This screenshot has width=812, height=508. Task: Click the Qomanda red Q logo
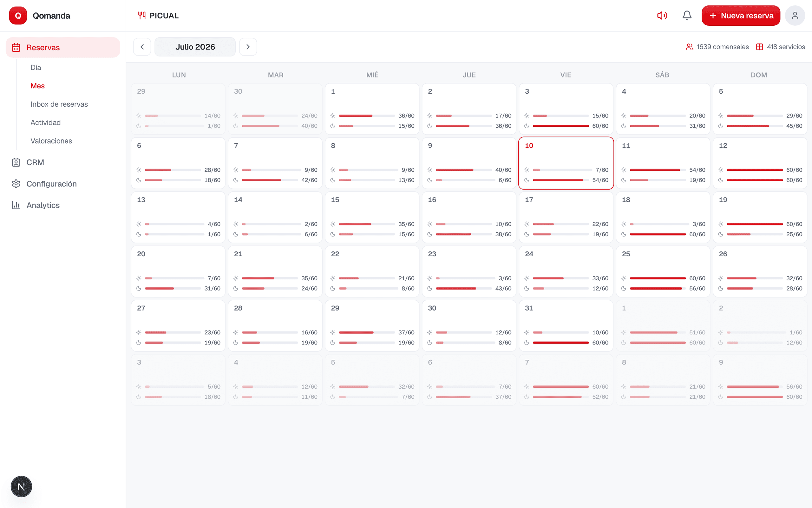[18, 16]
